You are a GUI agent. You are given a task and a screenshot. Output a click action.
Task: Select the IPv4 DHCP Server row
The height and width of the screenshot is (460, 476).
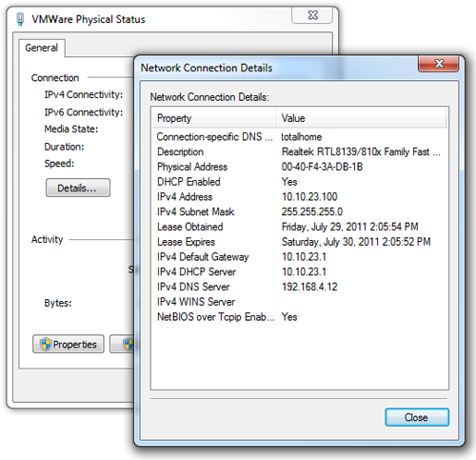tap(299, 271)
